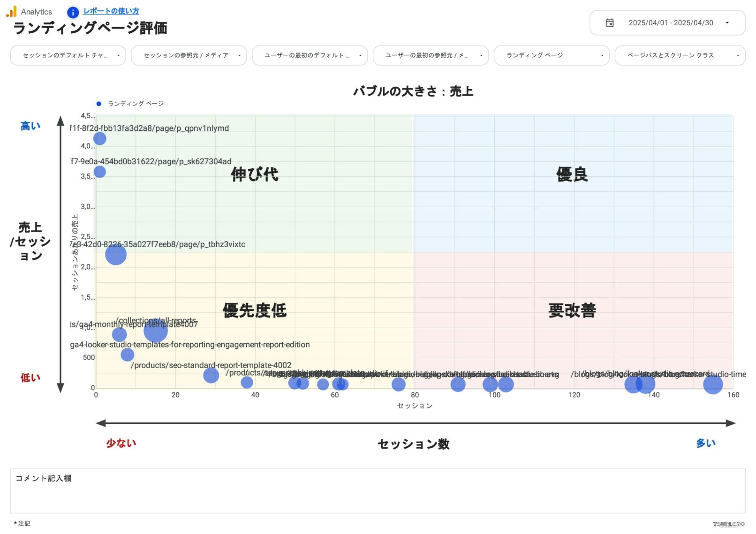
Task: Click the bubble for /collections/all-reports
Action: (x=155, y=331)
